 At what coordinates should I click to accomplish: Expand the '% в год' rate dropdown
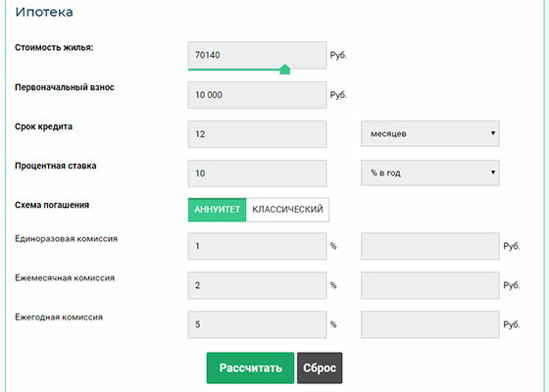click(430, 172)
